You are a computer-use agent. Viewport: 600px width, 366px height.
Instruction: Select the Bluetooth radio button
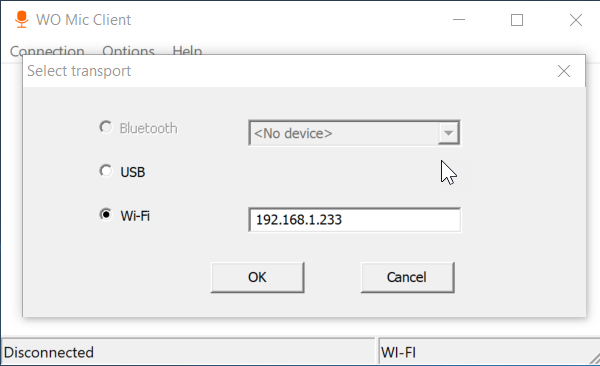106,127
